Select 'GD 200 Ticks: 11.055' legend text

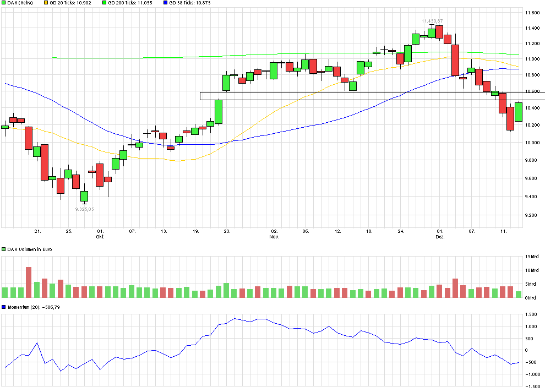(x=130, y=3)
